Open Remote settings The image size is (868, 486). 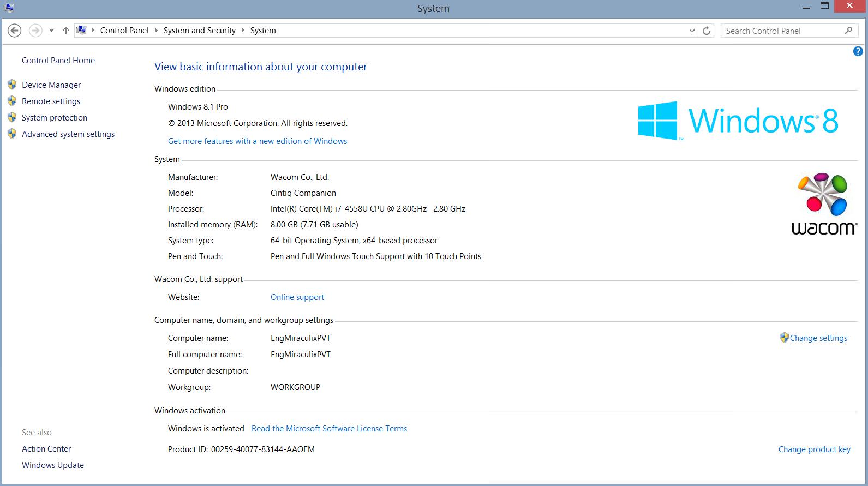click(x=51, y=101)
